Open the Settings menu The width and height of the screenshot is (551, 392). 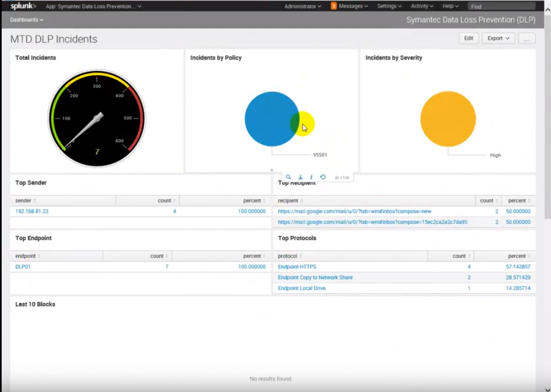coord(389,6)
